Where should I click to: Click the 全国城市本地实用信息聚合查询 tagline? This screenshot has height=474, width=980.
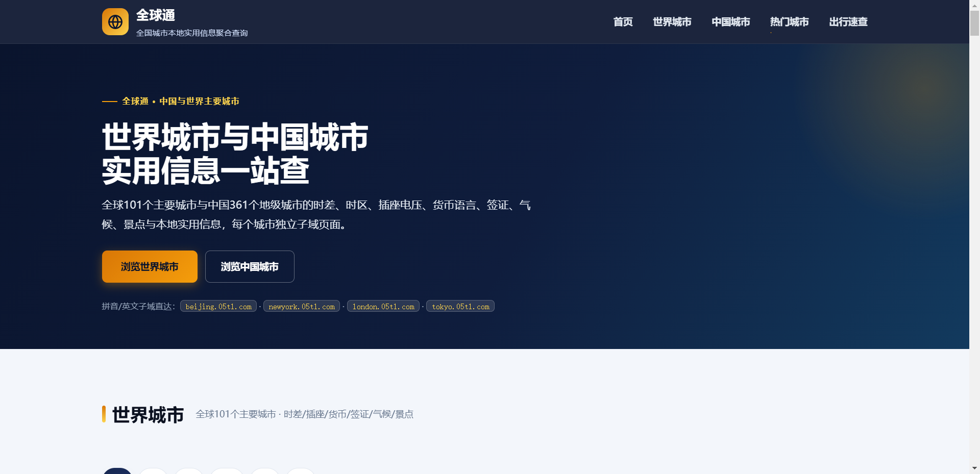192,33
